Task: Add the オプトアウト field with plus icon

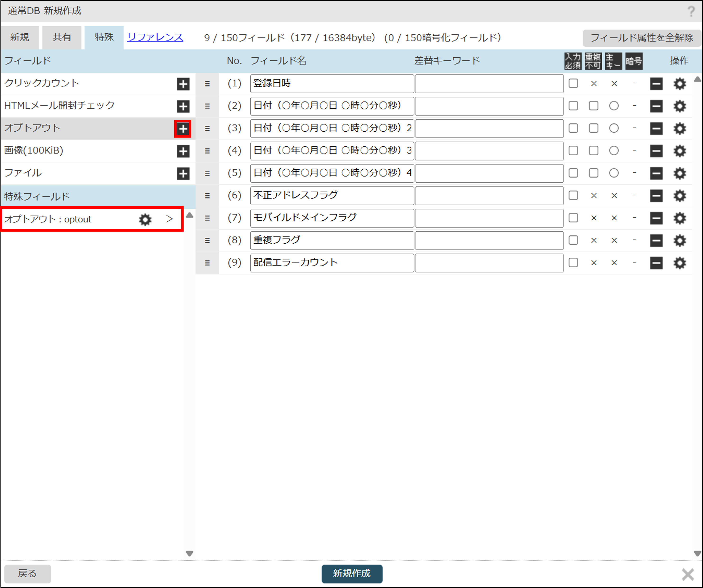Action: click(183, 129)
